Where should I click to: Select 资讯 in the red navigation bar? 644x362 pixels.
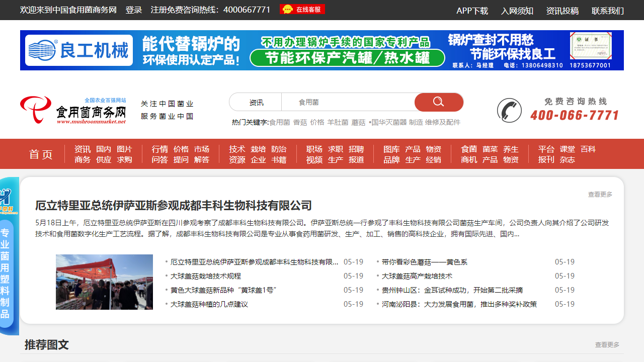point(83,149)
